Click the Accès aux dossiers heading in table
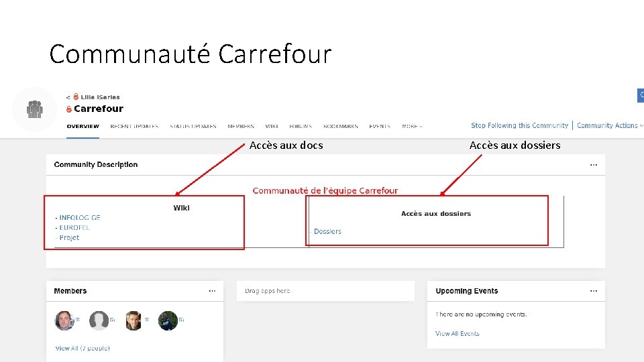 pyautogui.click(x=436, y=214)
